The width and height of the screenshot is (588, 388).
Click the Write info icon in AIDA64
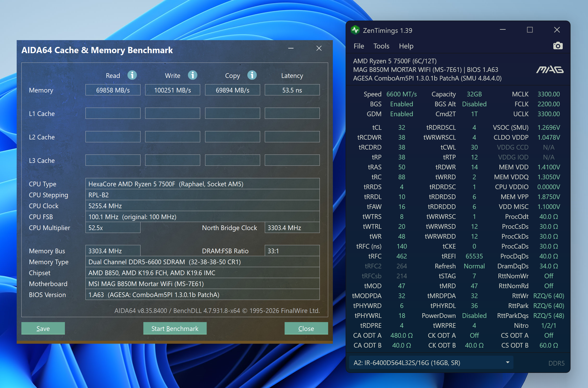193,75
